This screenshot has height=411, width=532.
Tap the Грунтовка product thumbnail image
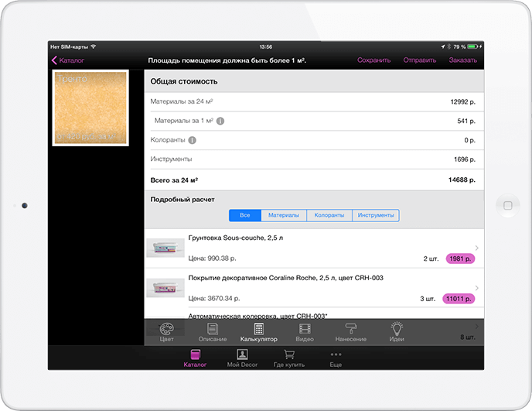[165, 248]
